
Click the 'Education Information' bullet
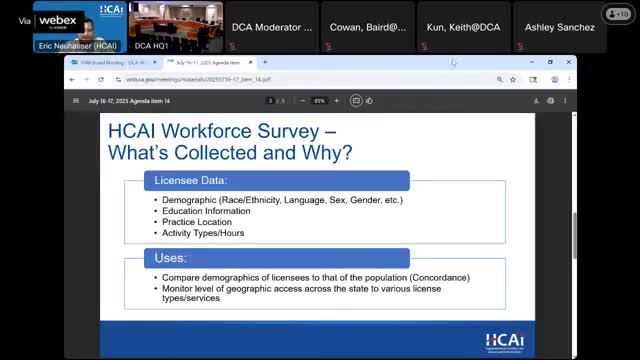206,211
